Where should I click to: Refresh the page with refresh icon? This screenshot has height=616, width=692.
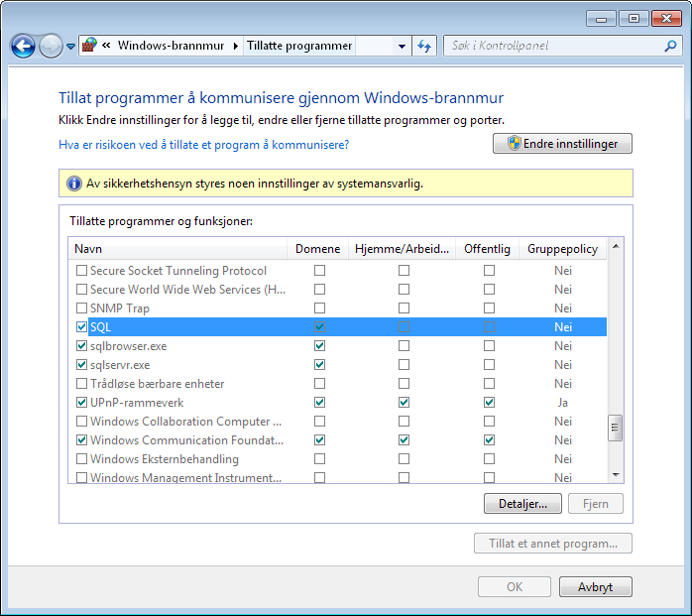point(424,46)
